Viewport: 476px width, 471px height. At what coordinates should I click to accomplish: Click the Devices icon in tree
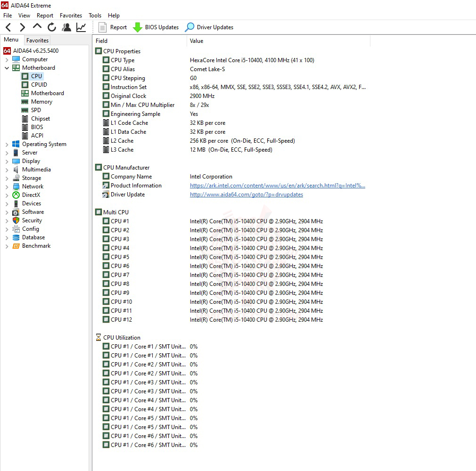[16, 203]
